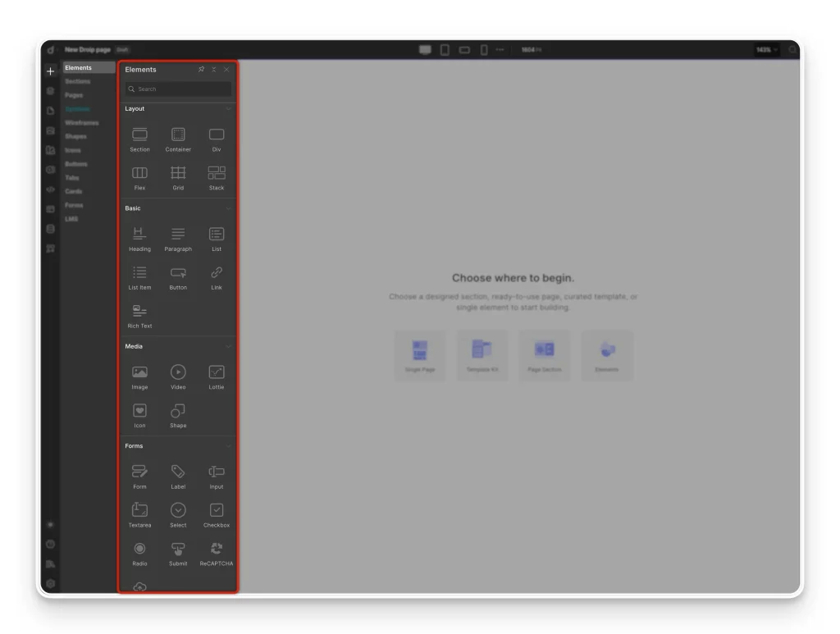The width and height of the screenshot is (840, 634).
Task: Insert an Image media element
Action: [139, 377]
